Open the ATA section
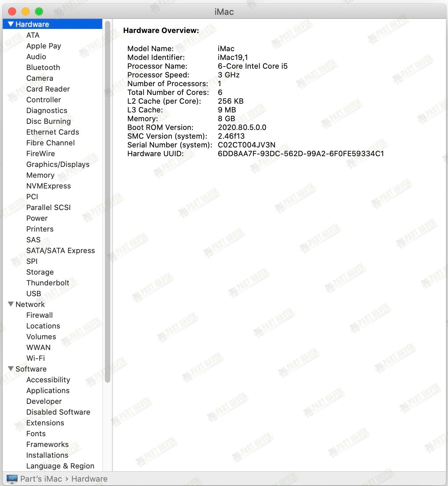Image resolution: width=448 pixels, height=486 pixels. [33, 35]
